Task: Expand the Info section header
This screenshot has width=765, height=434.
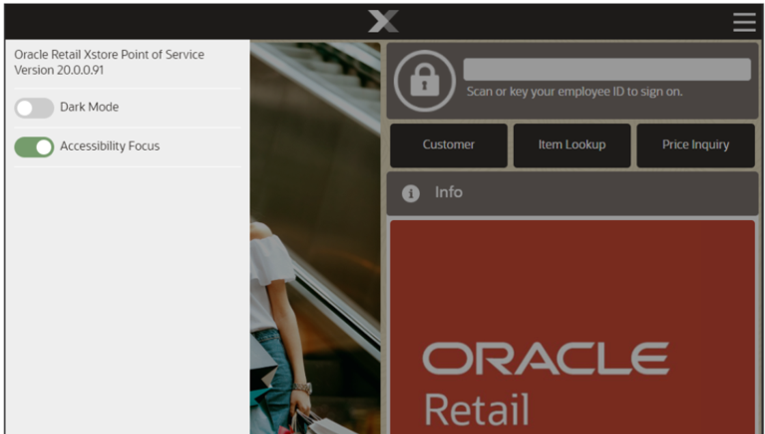Action: tap(572, 193)
